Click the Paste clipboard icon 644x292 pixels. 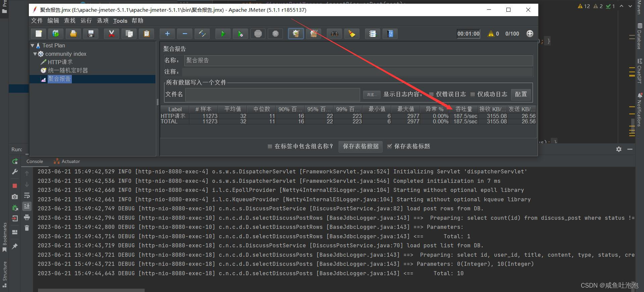(x=146, y=34)
